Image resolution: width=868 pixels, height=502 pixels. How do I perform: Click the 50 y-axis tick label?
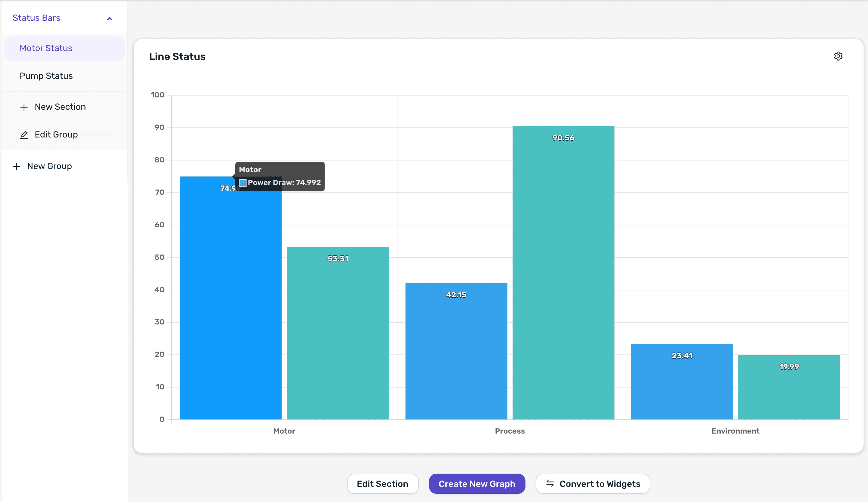point(159,257)
